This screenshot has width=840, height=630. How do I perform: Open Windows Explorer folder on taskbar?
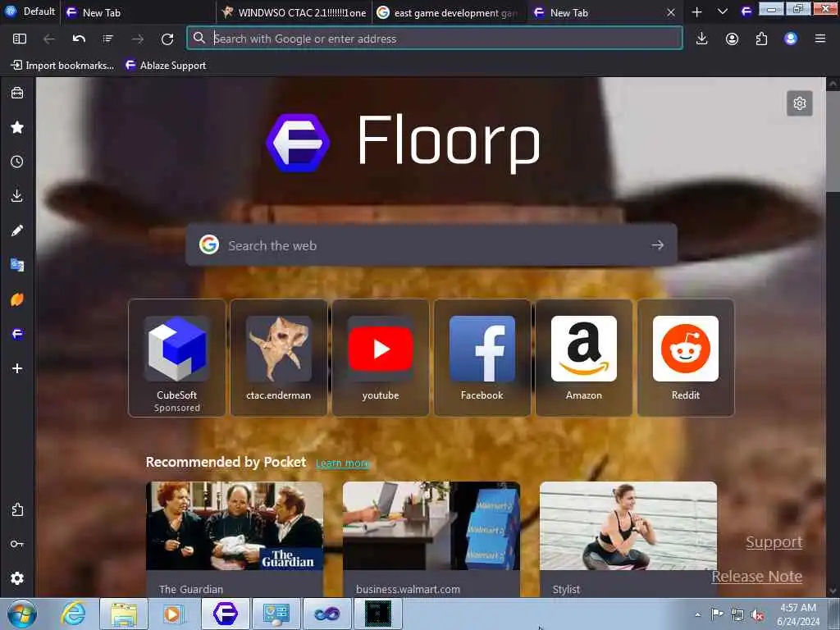click(125, 614)
